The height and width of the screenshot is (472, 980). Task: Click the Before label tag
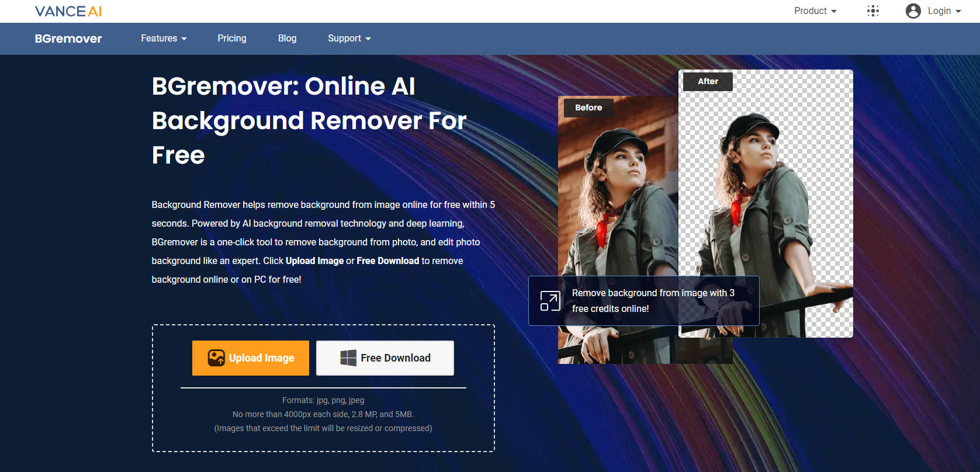coord(588,107)
